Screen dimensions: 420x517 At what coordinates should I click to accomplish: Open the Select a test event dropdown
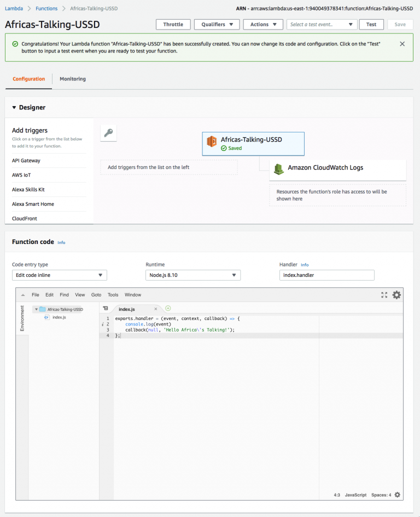point(322,24)
